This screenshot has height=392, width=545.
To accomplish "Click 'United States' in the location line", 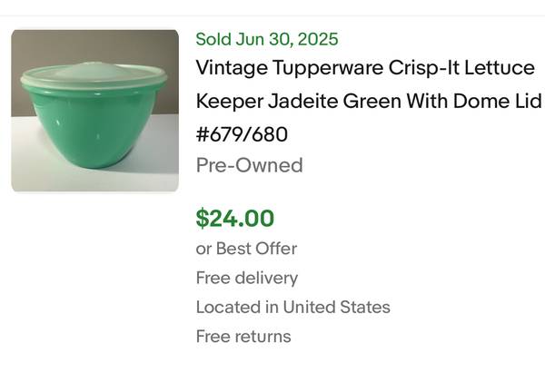I will [x=336, y=307].
